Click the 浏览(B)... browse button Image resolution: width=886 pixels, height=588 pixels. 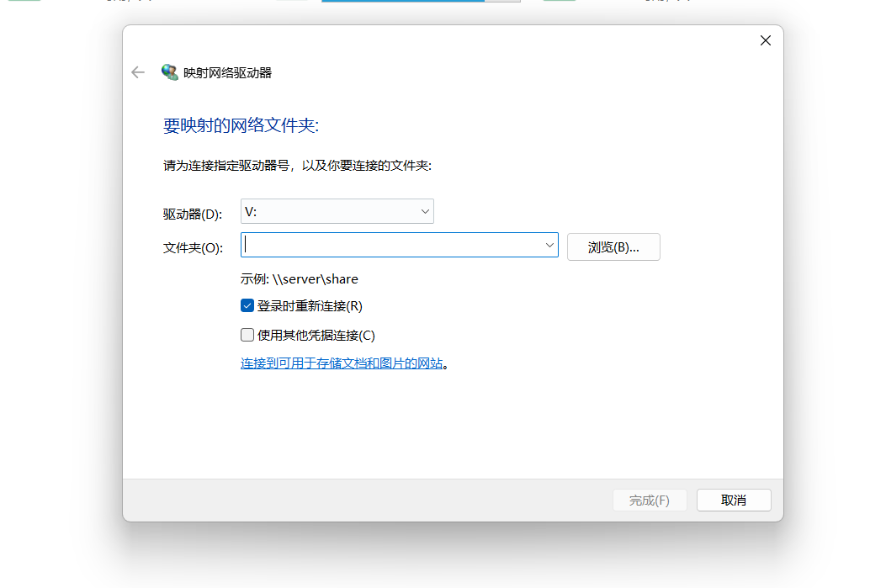point(613,246)
